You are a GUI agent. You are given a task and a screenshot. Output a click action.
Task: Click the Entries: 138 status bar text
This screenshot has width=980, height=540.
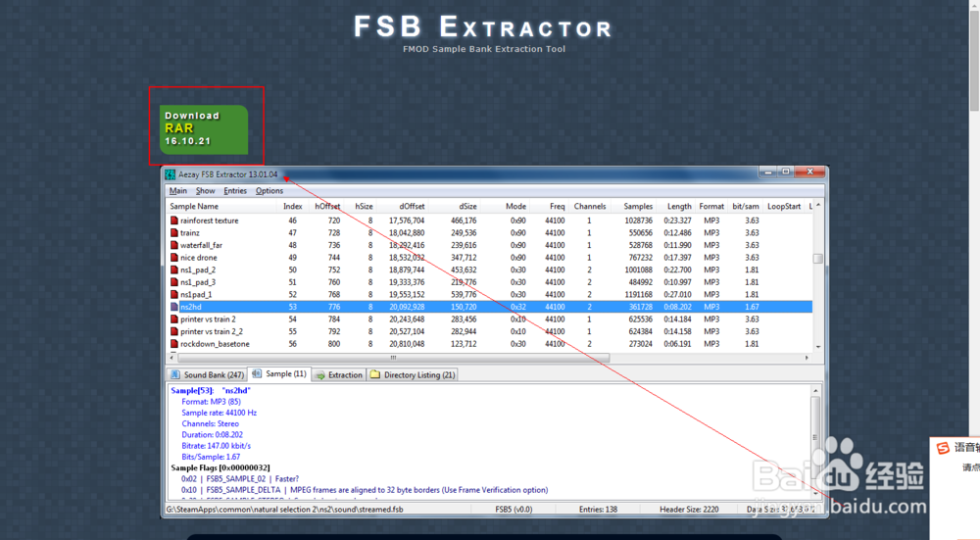click(598, 510)
